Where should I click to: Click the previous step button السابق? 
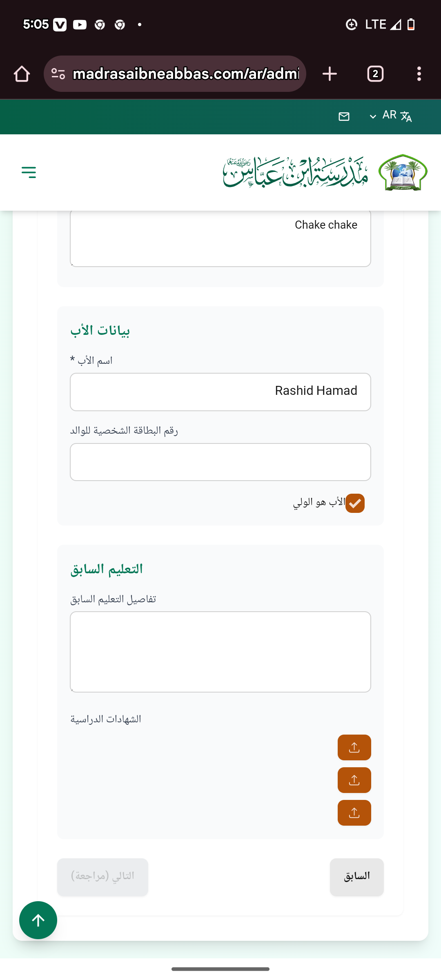(x=356, y=877)
